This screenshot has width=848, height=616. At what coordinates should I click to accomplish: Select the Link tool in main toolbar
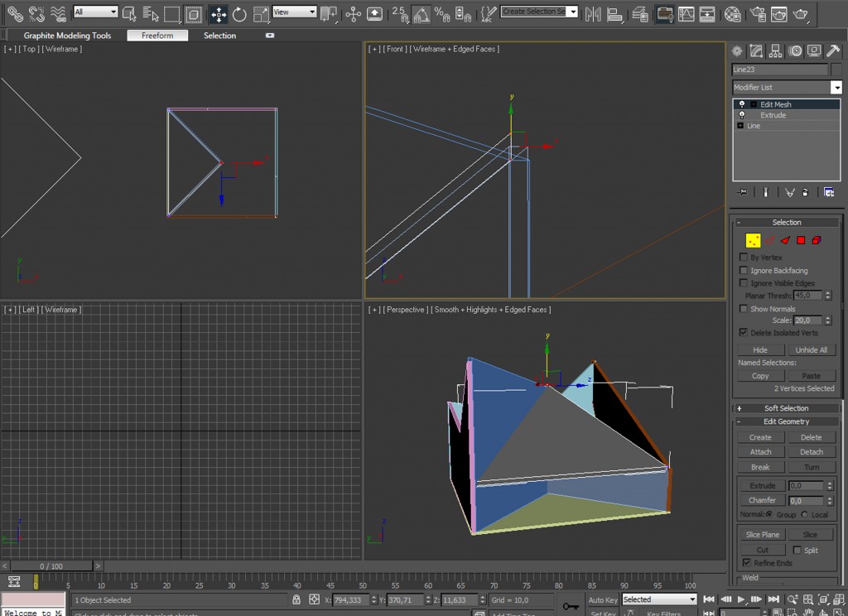(15, 14)
